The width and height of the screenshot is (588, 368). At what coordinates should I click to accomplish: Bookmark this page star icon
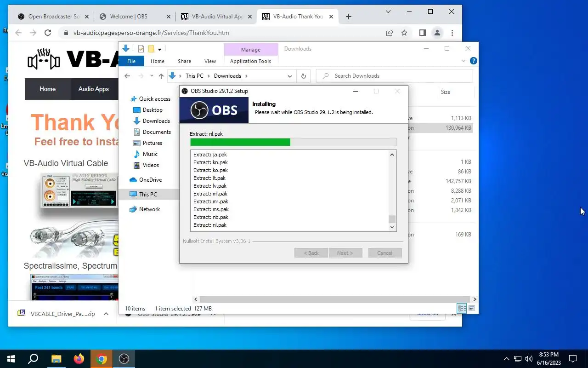(x=404, y=33)
